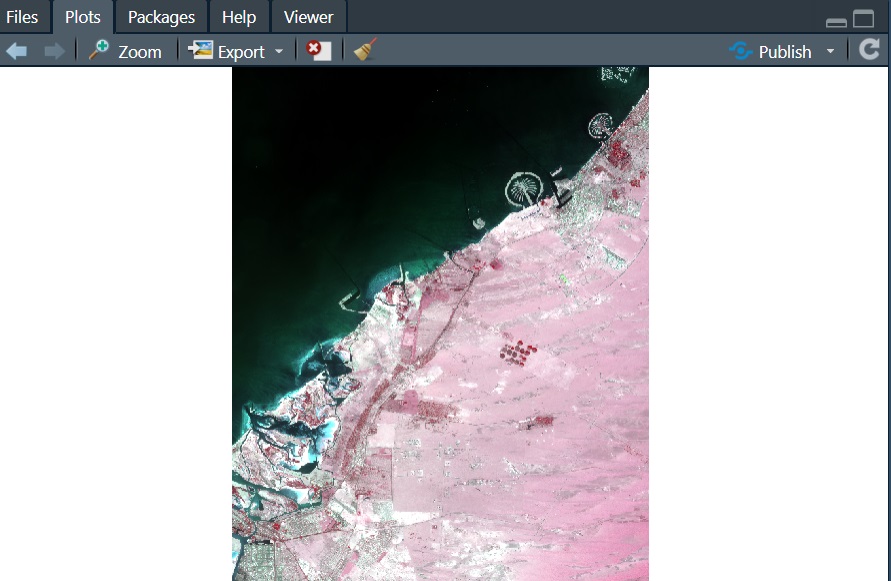The image size is (891, 581).
Task: Expand the Publish dropdown arrow
Action: tap(830, 52)
